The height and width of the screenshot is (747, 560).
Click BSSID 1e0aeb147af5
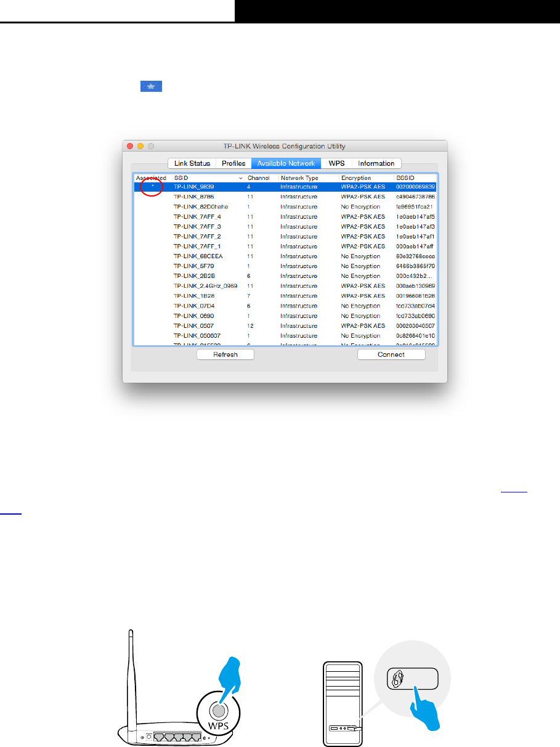[415, 216]
